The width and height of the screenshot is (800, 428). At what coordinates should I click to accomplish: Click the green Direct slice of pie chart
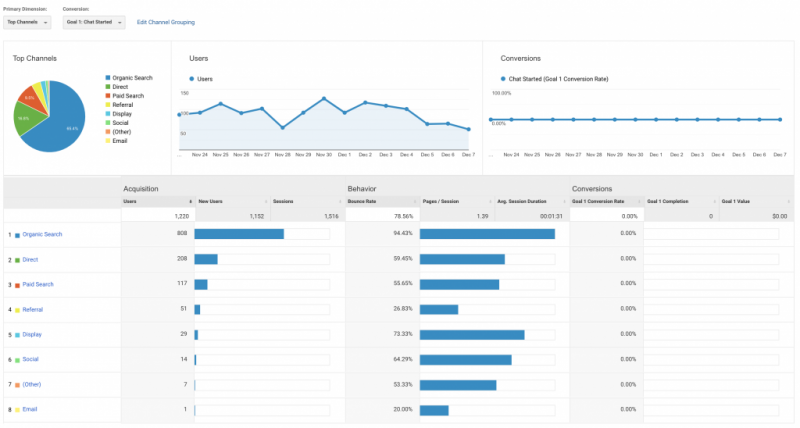pos(26,118)
